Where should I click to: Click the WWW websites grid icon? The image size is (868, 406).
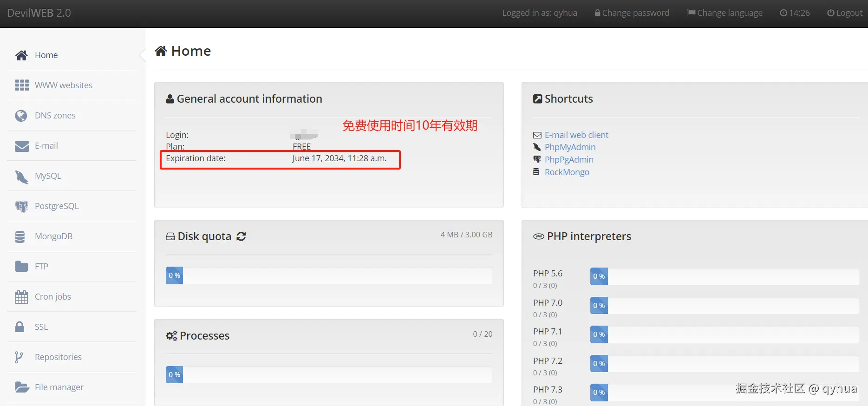22,85
